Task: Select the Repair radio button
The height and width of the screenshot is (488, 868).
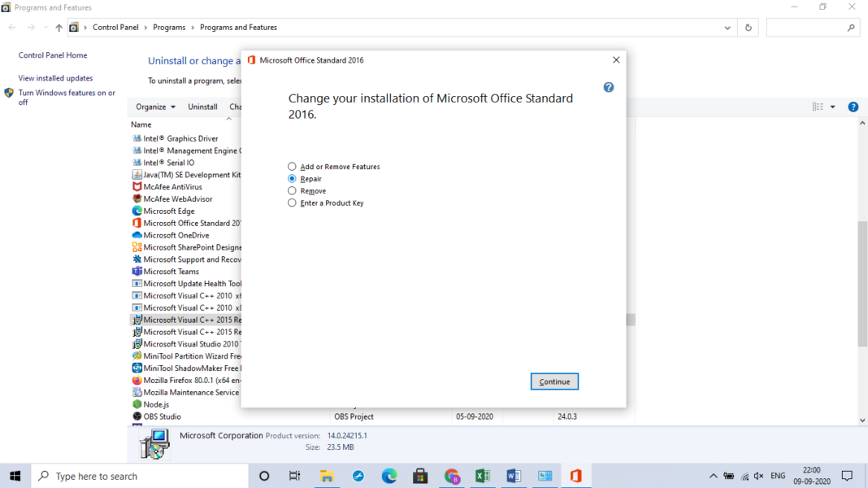Action: [x=292, y=178]
